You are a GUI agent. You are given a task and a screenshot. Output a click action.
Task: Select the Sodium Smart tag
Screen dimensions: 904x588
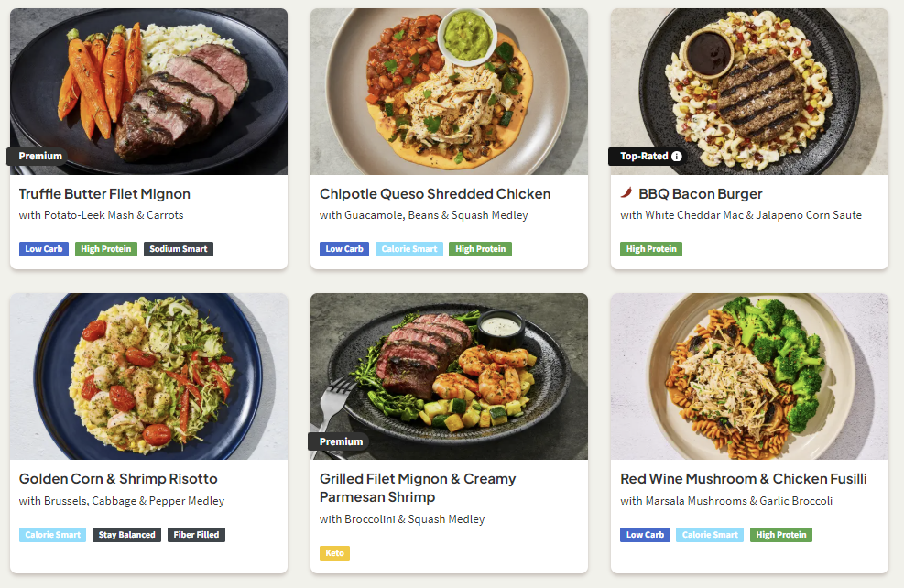(x=179, y=249)
